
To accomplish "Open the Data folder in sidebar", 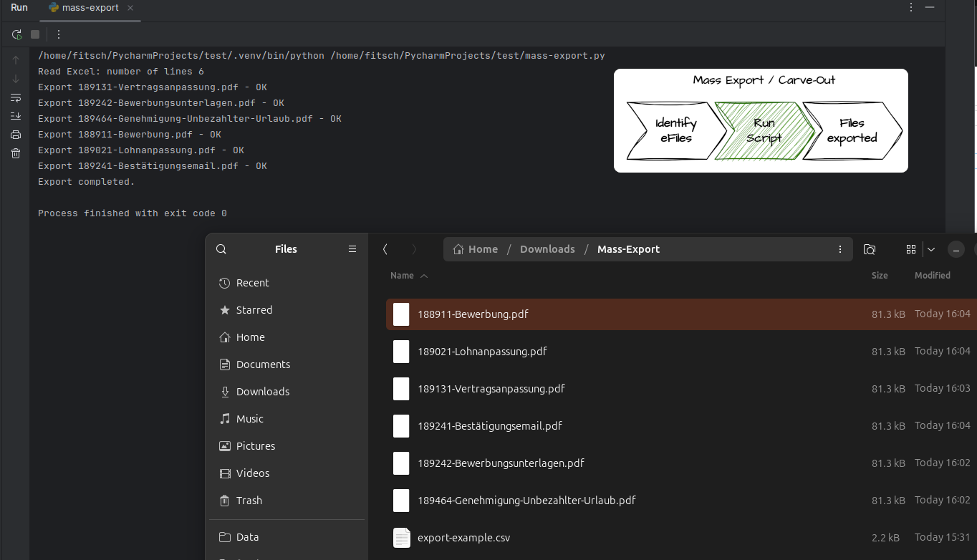I will pos(247,536).
